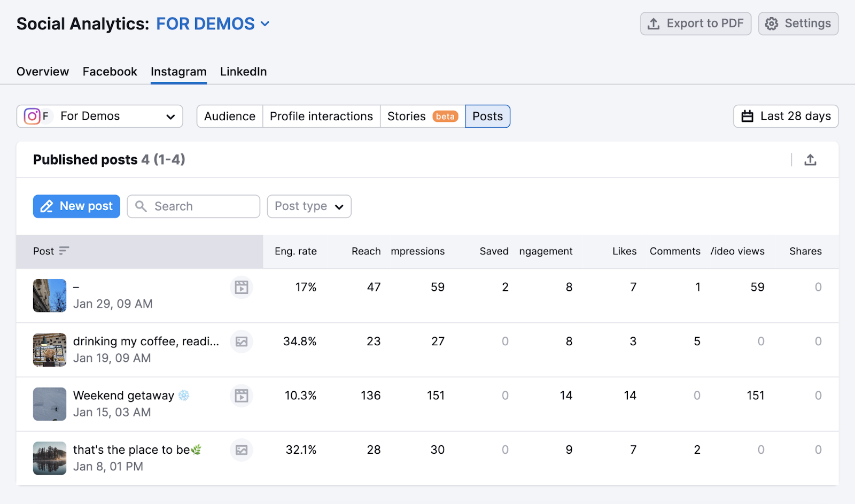The height and width of the screenshot is (504, 855).
Task: Switch to the Facebook tab
Action: [x=110, y=71]
